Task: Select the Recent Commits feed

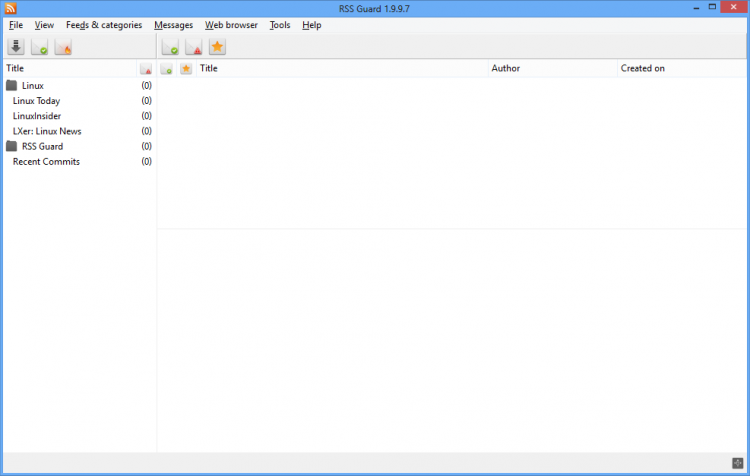Action: pyautogui.click(x=46, y=162)
